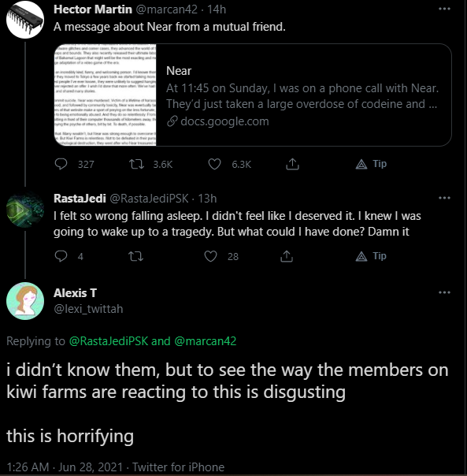Open the Near docs.google.com link card

tap(253, 95)
